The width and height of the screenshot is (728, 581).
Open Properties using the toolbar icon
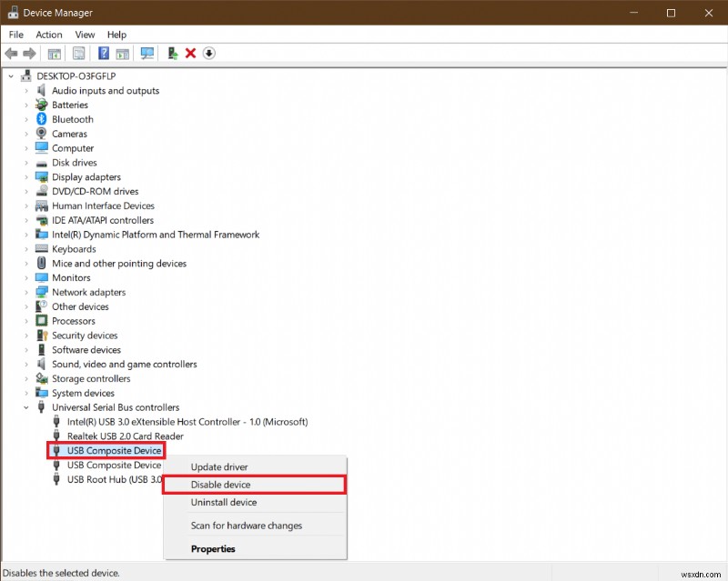pyautogui.click(x=78, y=53)
